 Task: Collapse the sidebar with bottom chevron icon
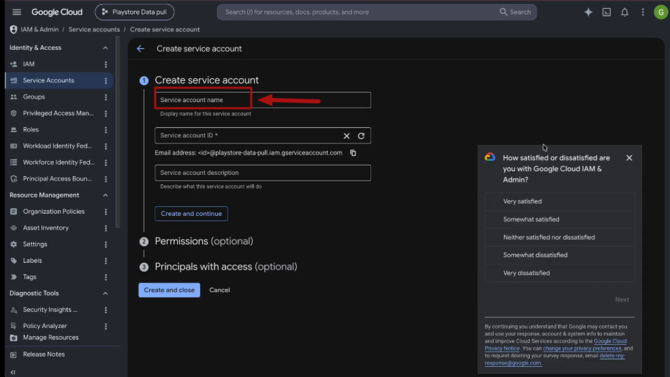[13, 372]
